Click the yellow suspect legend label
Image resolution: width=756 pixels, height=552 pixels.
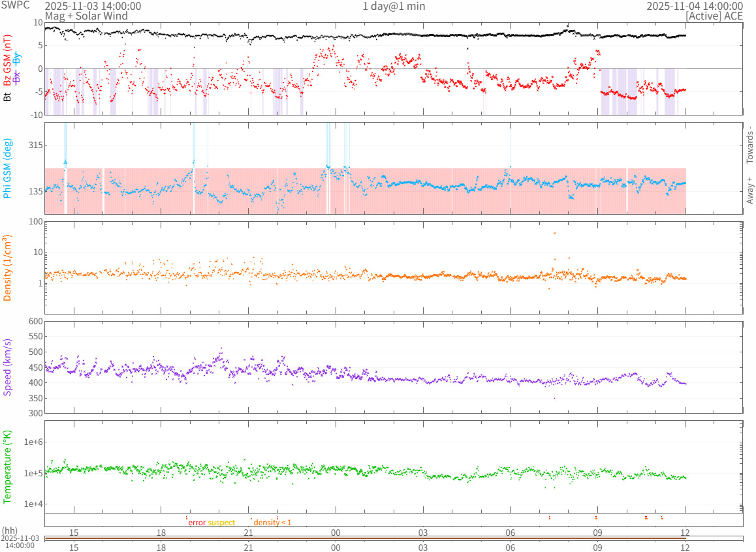coord(221,523)
